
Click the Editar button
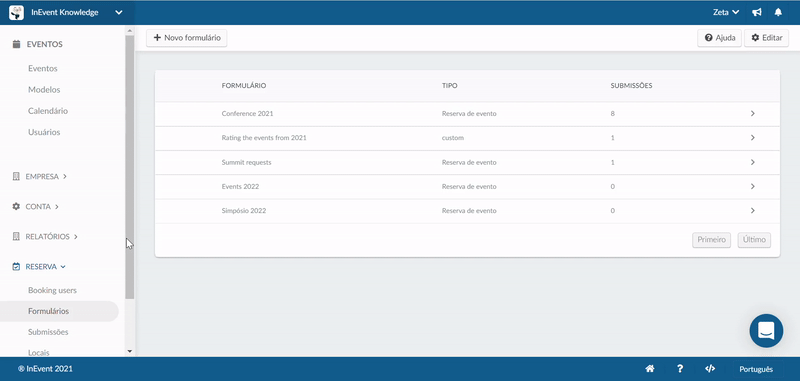(766, 38)
